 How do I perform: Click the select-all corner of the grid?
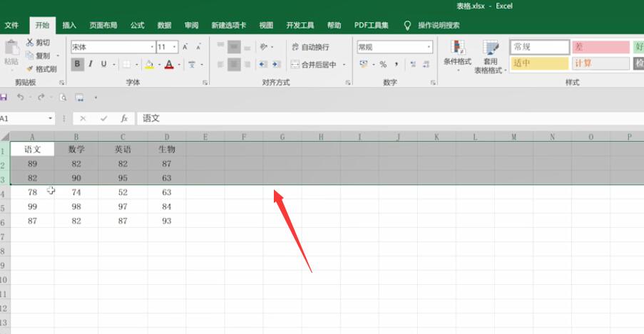click(x=5, y=137)
